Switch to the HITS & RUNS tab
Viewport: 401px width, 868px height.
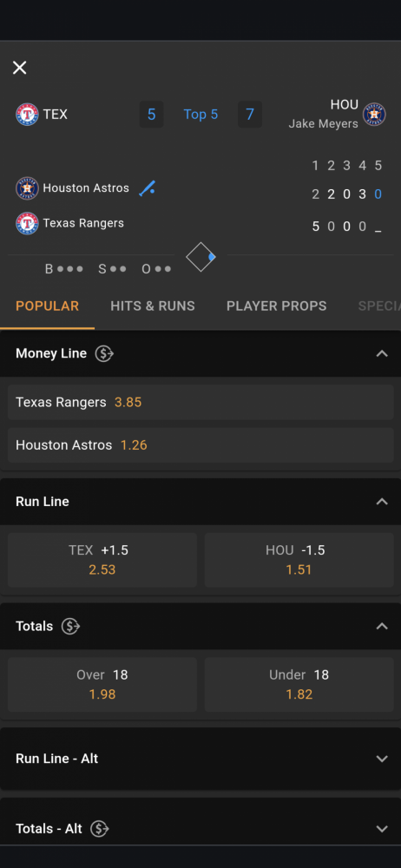pyautogui.click(x=152, y=306)
